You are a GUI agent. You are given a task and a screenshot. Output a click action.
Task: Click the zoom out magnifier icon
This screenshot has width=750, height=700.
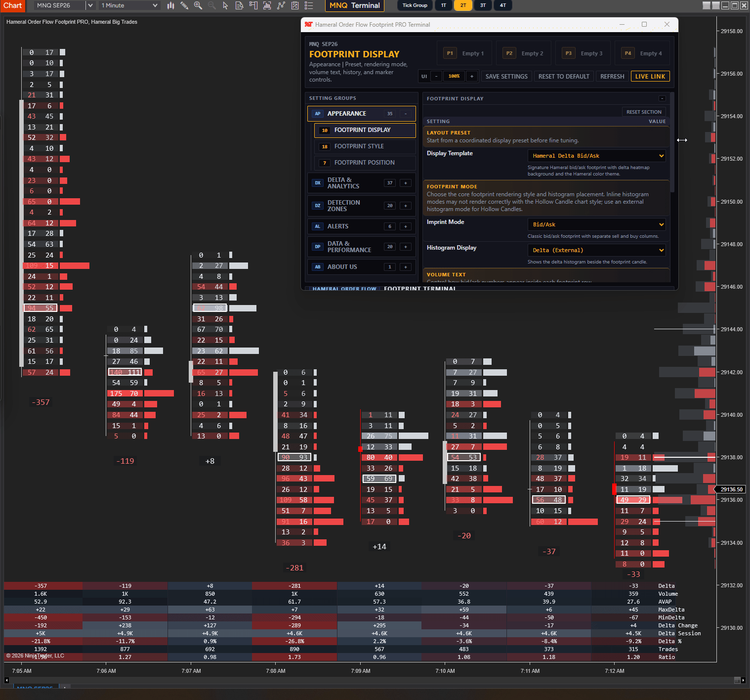click(x=212, y=5)
